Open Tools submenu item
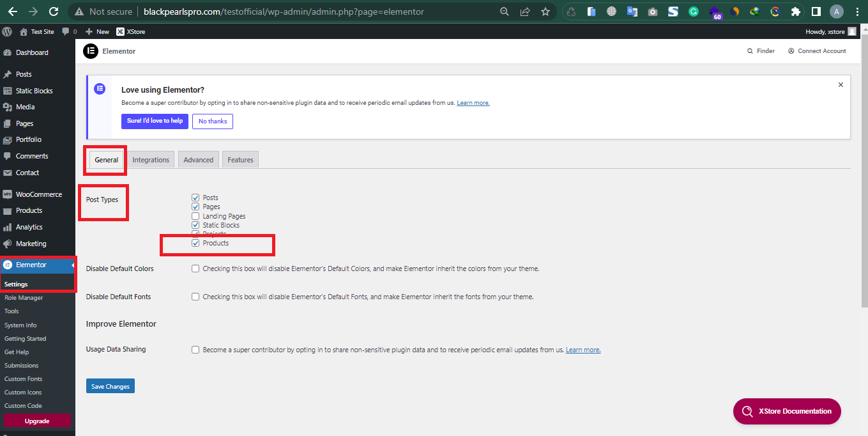Image resolution: width=868 pixels, height=436 pixels. point(11,311)
